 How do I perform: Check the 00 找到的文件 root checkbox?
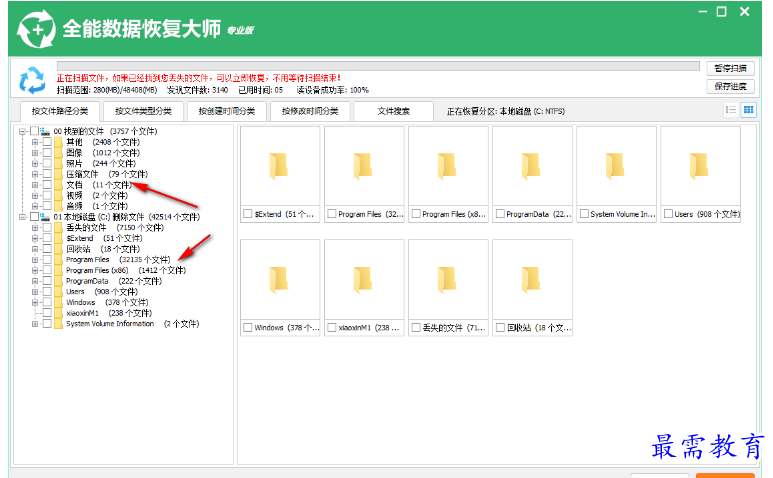[x=34, y=132]
